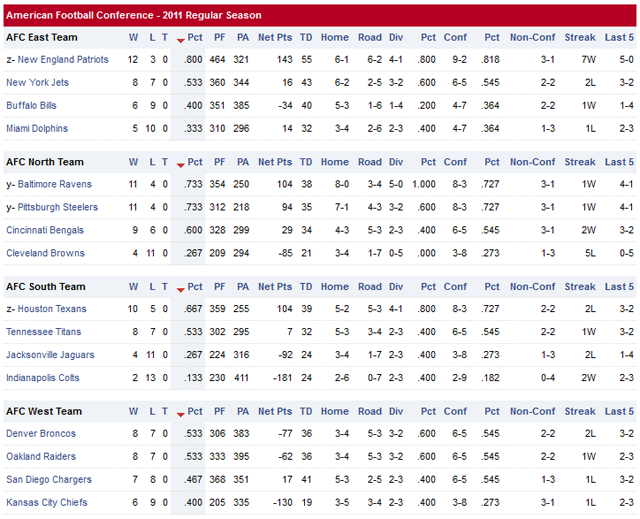The height and width of the screenshot is (519, 640).
Task: Click the Colts -181 net points value
Action: pyautogui.click(x=282, y=378)
